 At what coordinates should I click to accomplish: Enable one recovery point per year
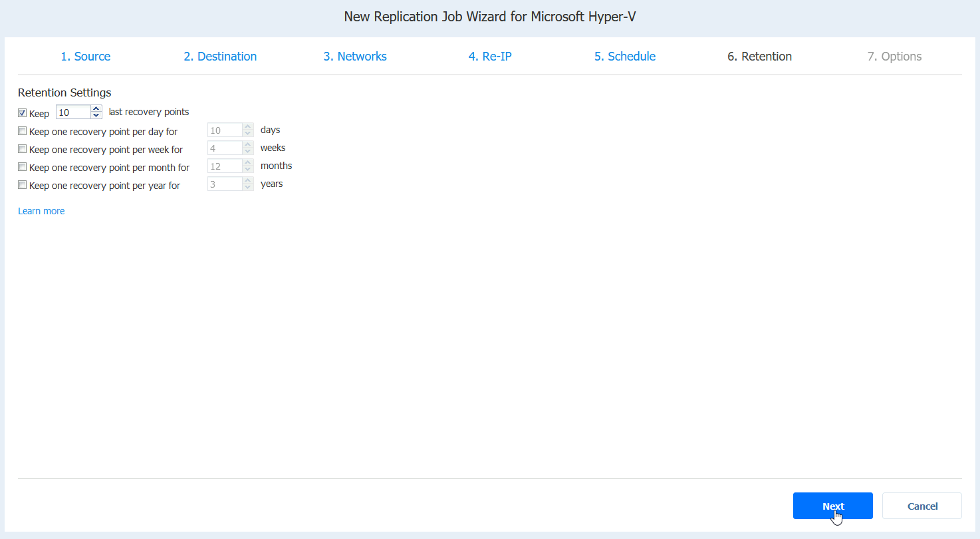pos(23,185)
